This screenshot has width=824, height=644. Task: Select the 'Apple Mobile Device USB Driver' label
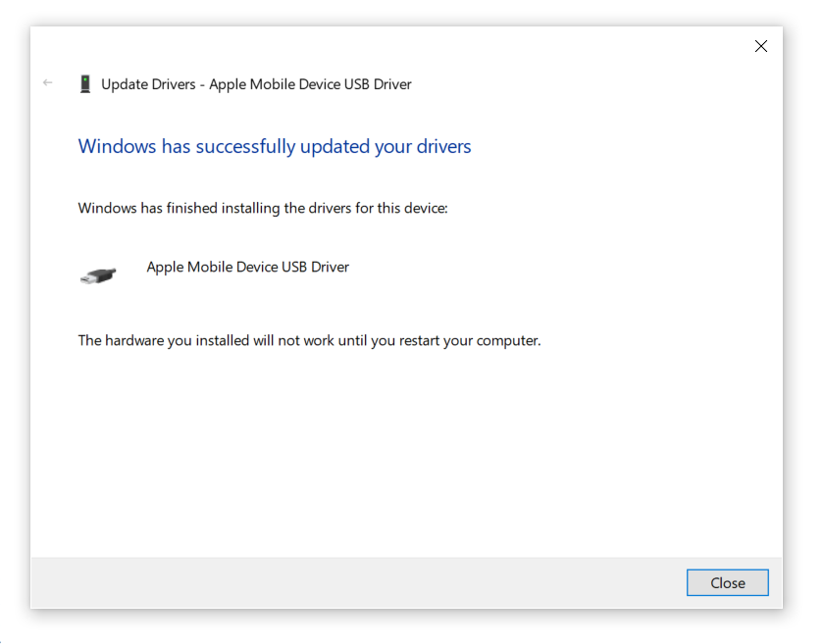[x=247, y=267]
